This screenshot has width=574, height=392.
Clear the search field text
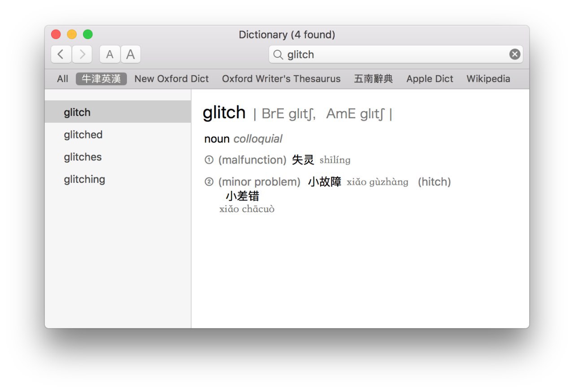tap(515, 55)
